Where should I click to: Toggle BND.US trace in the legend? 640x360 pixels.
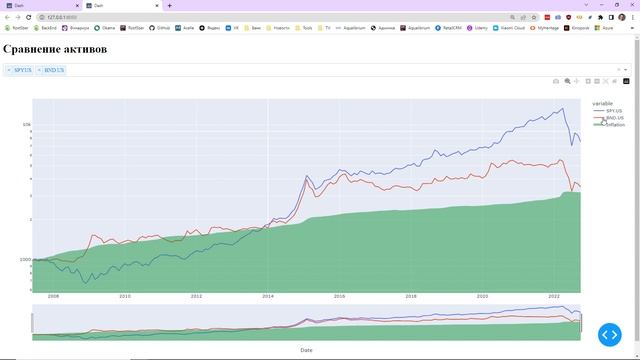[x=608, y=118]
